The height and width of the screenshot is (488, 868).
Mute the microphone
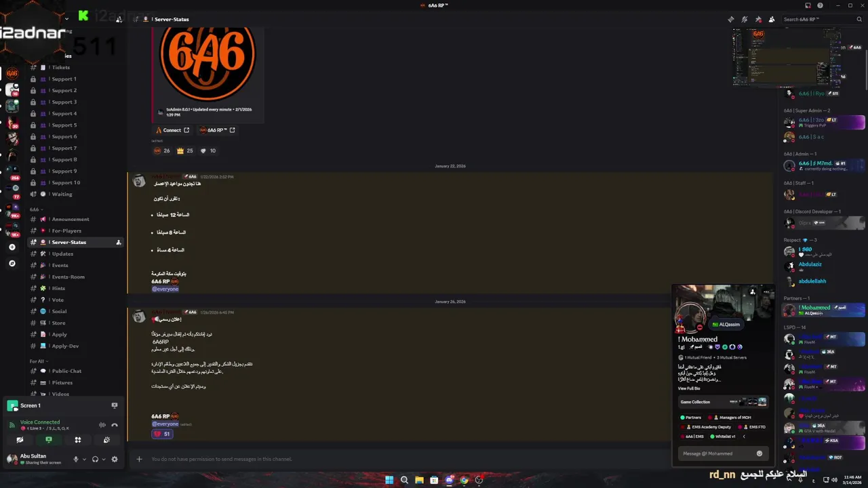(x=76, y=459)
